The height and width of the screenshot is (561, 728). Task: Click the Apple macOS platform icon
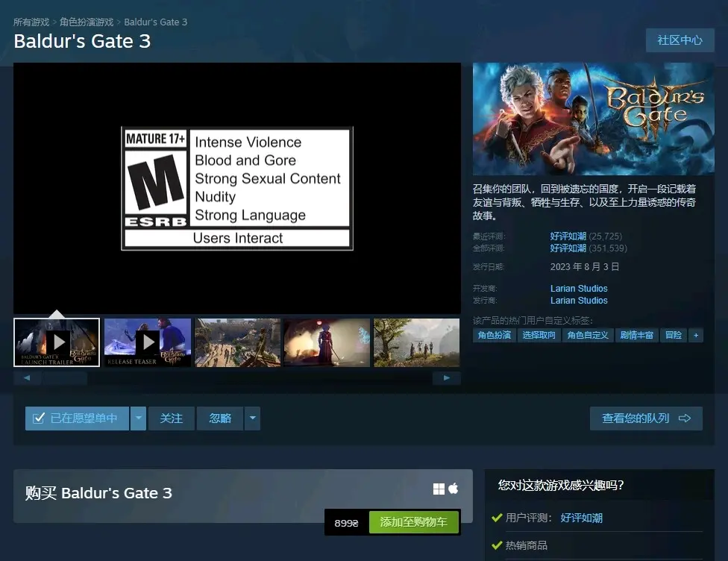pos(454,489)
